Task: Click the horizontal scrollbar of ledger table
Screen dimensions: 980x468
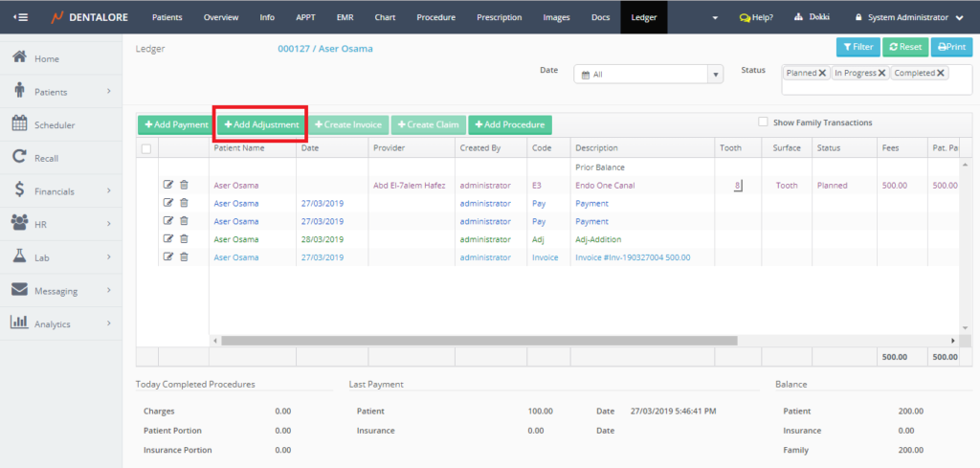Action: pyautogui.click(x=479, y=340)
